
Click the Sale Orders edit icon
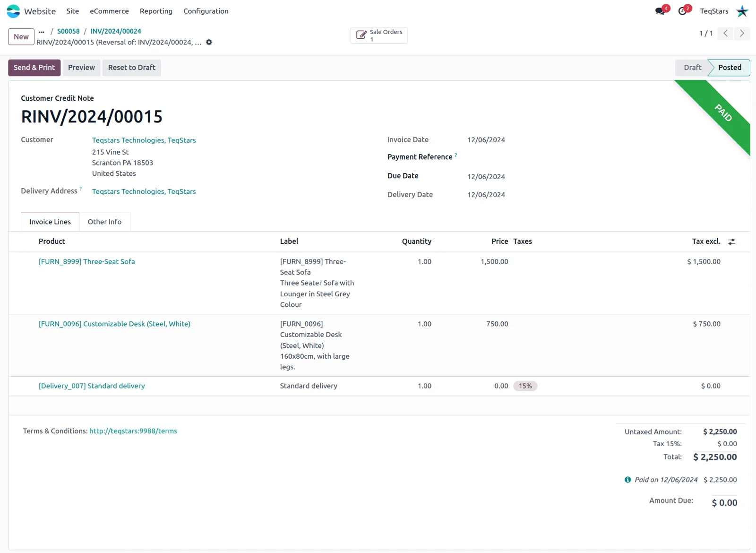[x=361, y=35]
